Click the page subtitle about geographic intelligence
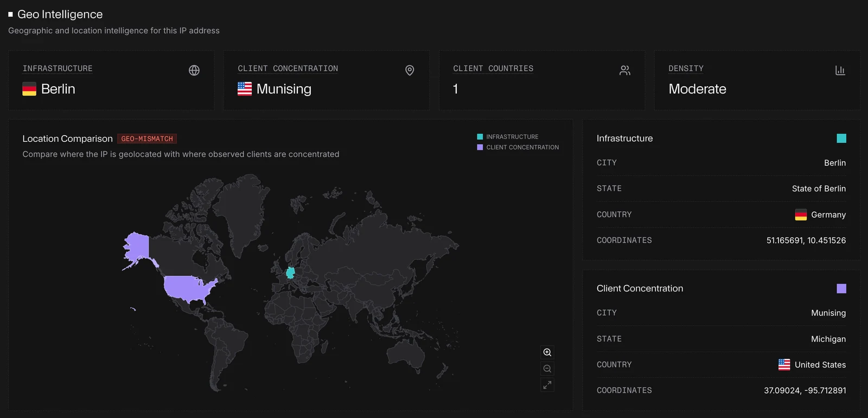Viewport: 868px width, 418px height. tap(114, 31)
